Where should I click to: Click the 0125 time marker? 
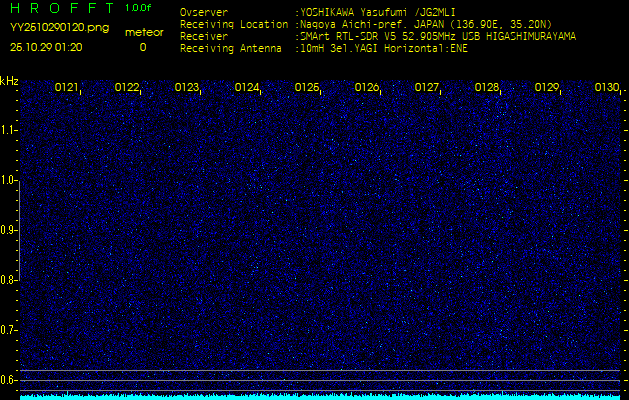(307, 88)
